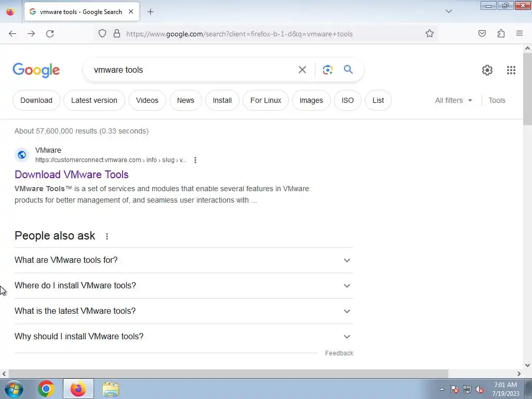Open Windows Start menu orb
Image resolution: width=532 pixels, height=399 pixels.
tap(14, 389)
